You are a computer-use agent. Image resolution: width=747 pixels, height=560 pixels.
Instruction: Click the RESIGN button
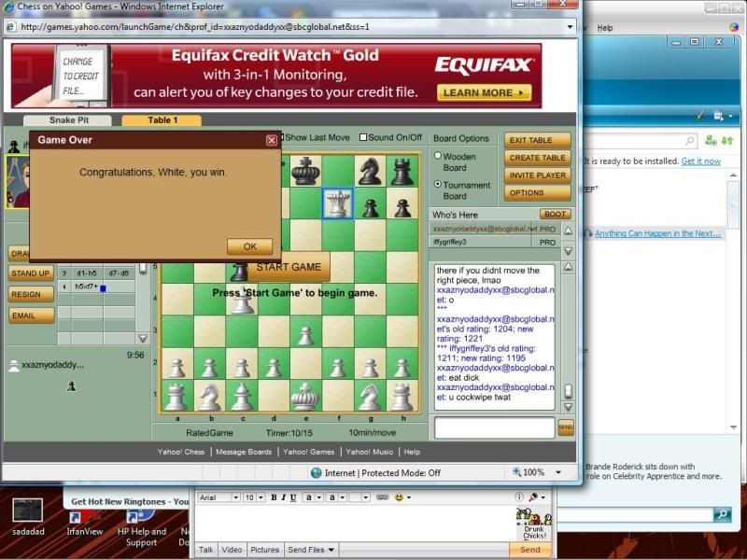(x=31, y=294)
